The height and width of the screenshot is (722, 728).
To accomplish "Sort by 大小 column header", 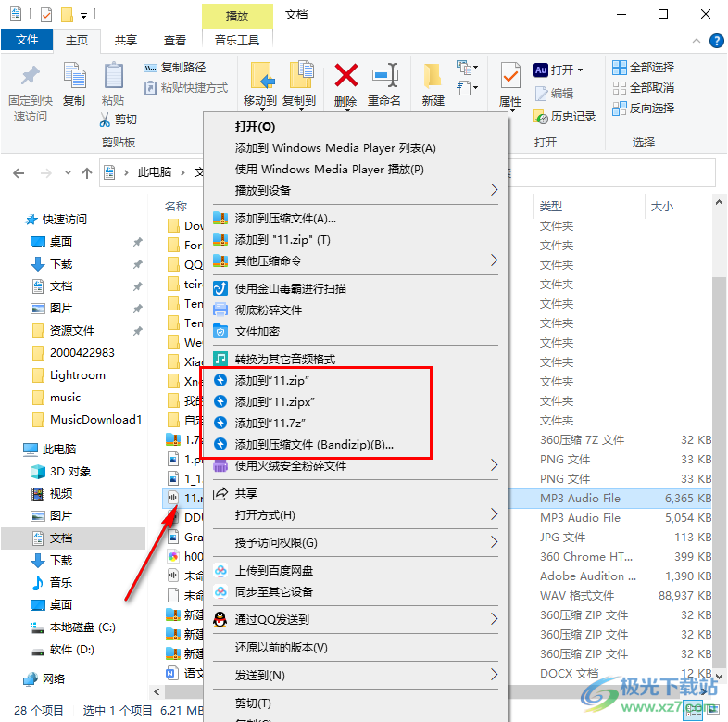I will [x=661, y=207].
